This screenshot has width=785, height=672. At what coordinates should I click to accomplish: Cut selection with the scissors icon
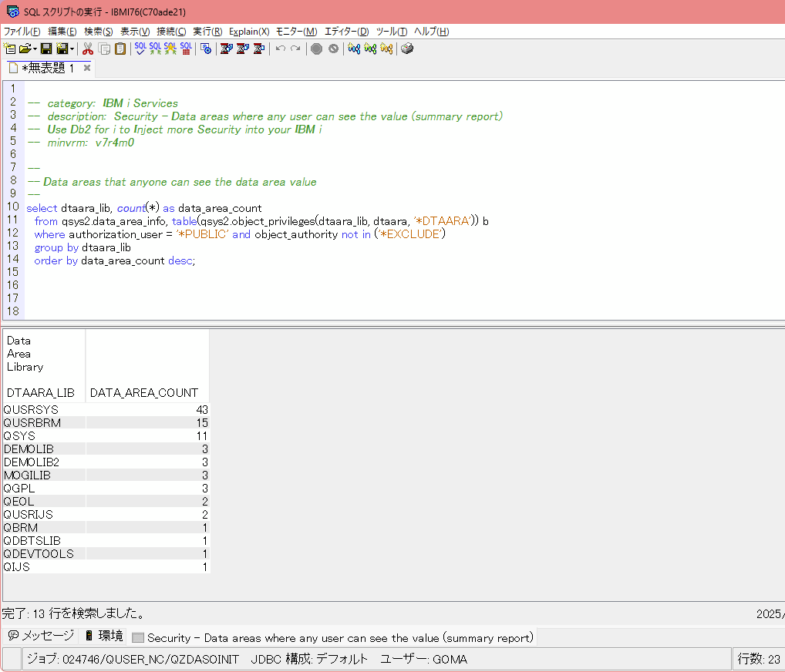[88, 49]
